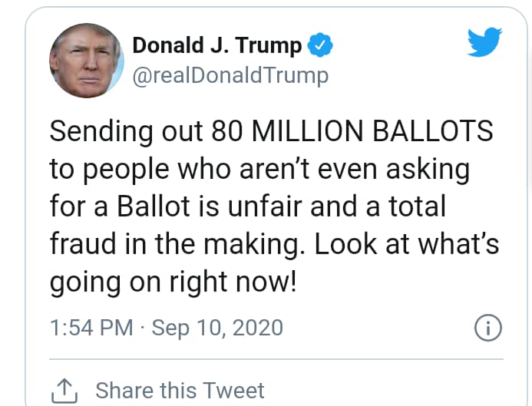This screenshot has width=532, height=406.
Task: Click the divider line above Share this Tweet
Action: tap(276, 358)
